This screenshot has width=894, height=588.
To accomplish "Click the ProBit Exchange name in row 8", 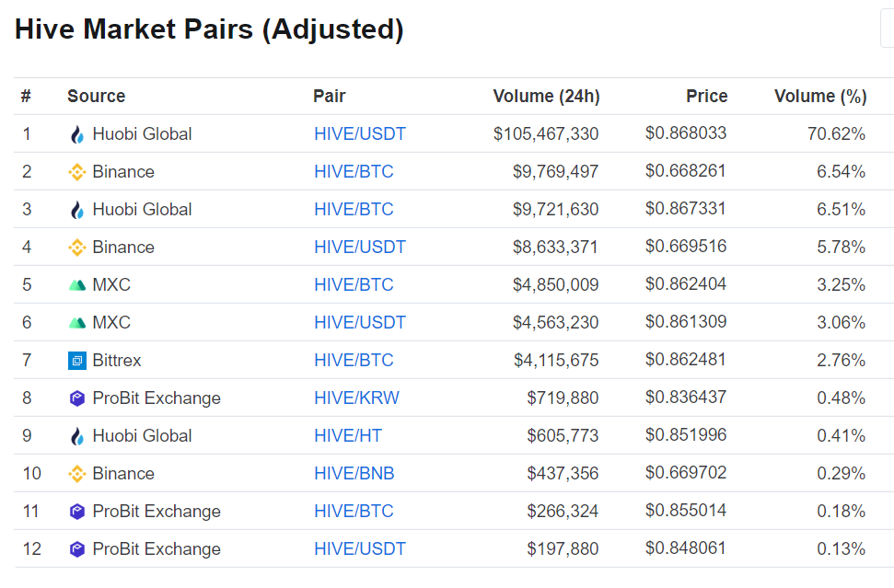I will [157, 398].
